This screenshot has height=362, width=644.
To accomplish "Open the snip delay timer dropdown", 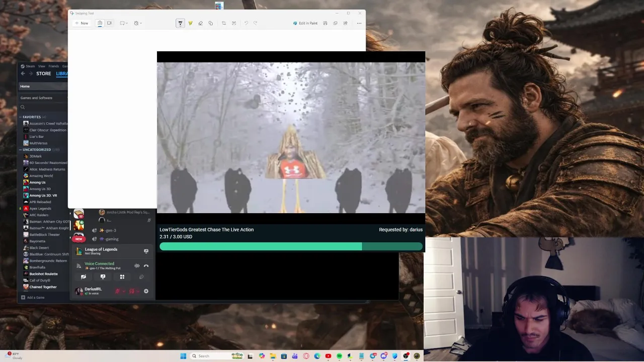I will pos(138,23).
